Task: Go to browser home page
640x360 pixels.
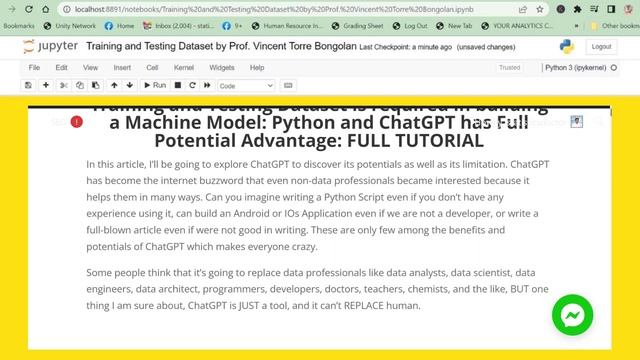Action: [x=46, y=9]
